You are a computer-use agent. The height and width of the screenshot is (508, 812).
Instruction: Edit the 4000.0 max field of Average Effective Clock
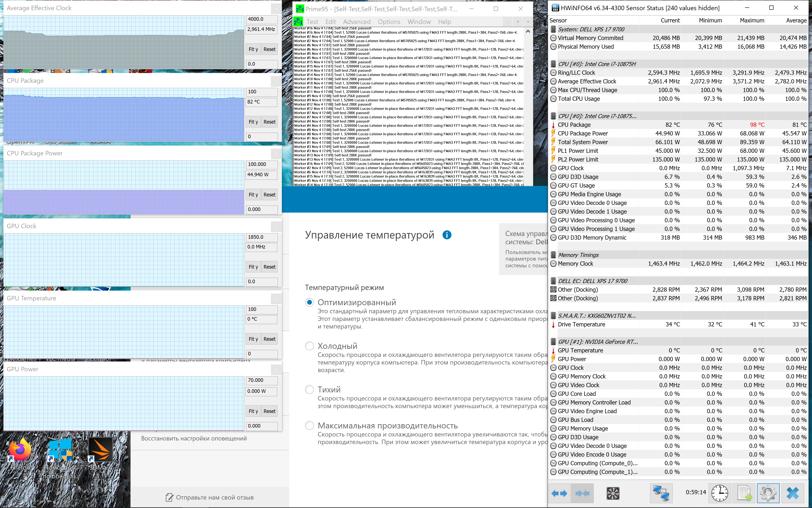[262, 19]
